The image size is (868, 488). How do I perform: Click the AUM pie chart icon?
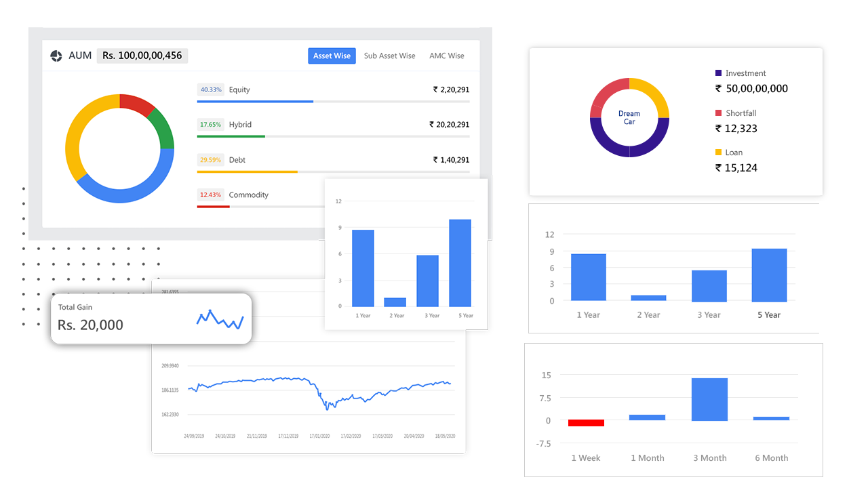point(56,56)
